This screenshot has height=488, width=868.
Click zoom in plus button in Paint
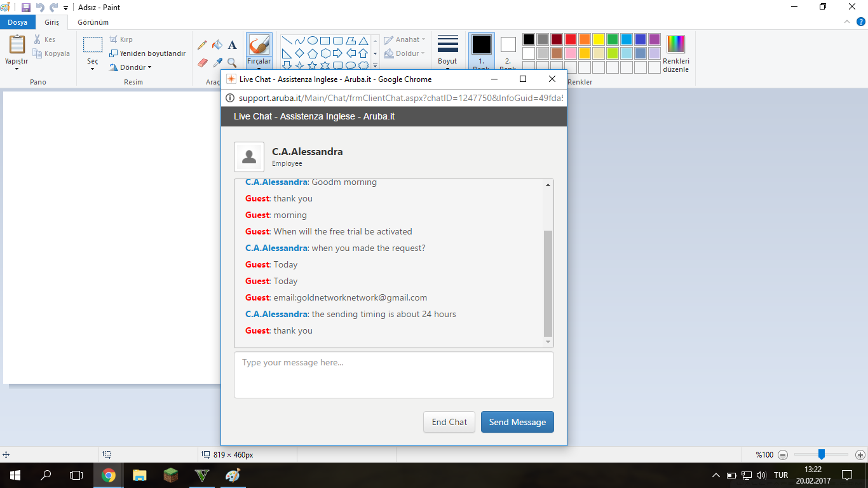pyautogui.click(x=860, y=455)
